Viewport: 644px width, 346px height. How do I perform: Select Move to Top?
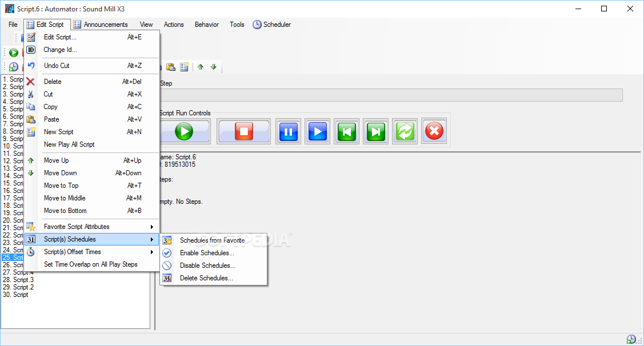click(92, 186)
